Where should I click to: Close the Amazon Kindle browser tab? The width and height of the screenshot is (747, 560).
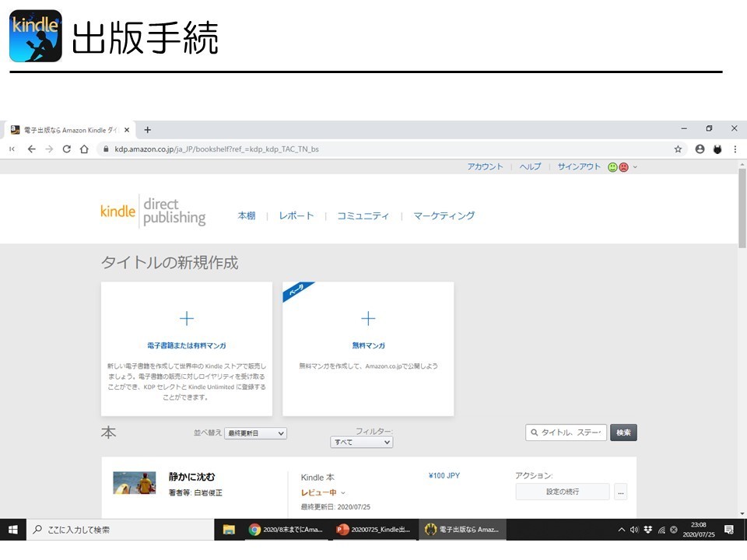(127, 130)
